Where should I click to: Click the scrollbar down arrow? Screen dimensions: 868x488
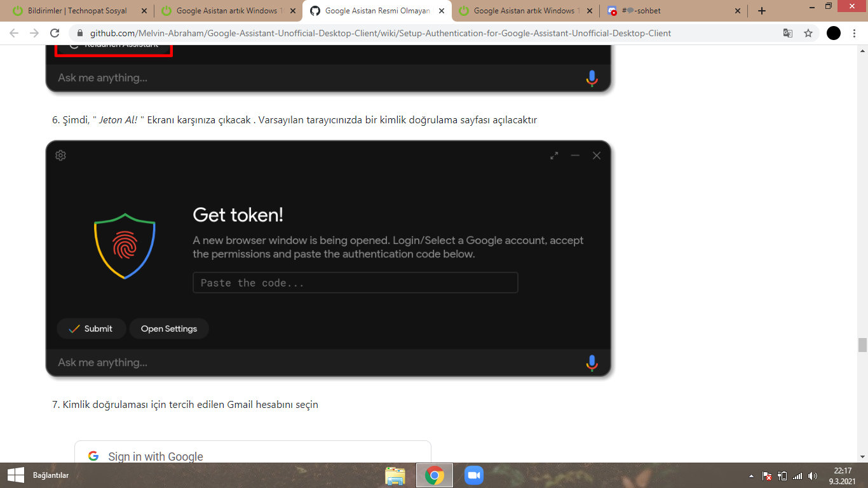(862, 457)
